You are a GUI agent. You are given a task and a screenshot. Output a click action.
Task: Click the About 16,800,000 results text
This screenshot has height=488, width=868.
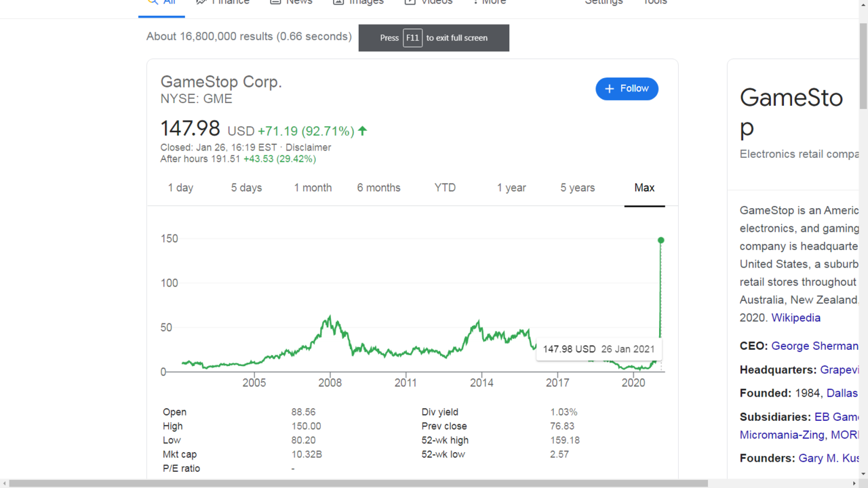(x=249, y=37)
